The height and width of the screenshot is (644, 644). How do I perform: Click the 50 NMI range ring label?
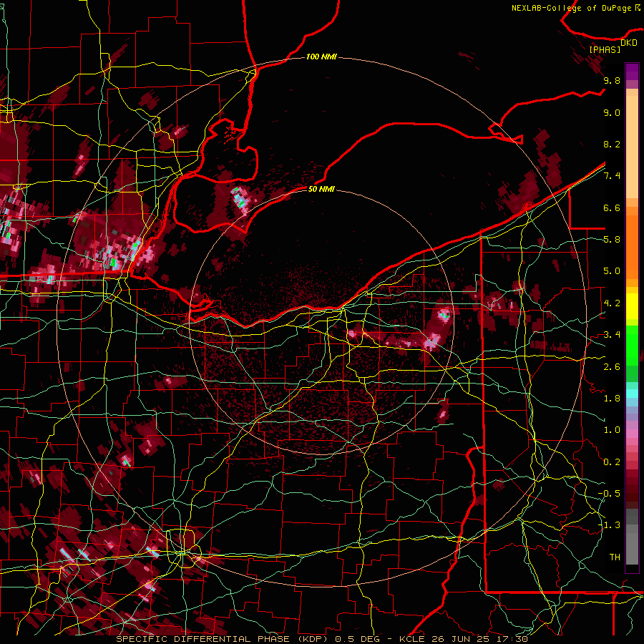click(x=321, y=189)
